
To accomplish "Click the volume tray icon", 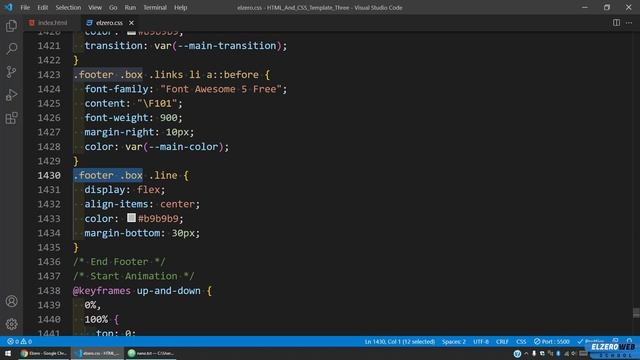I will (x=574, y=353).
